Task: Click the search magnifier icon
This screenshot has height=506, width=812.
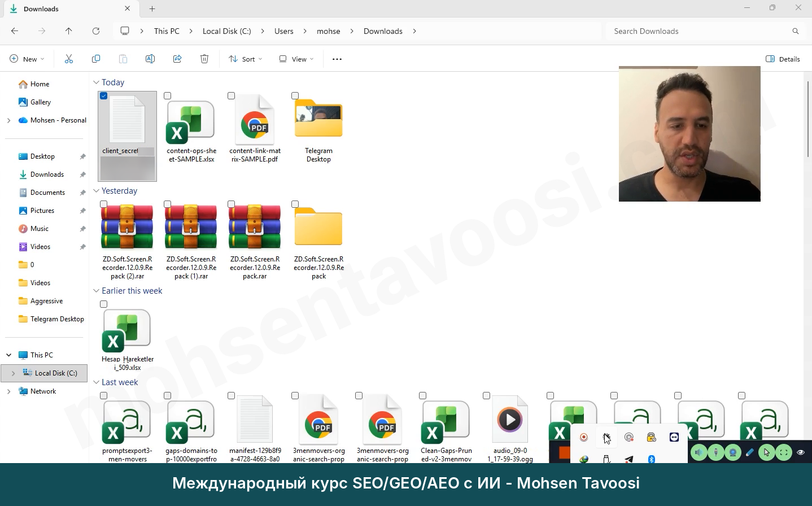Action: (796, 31)
